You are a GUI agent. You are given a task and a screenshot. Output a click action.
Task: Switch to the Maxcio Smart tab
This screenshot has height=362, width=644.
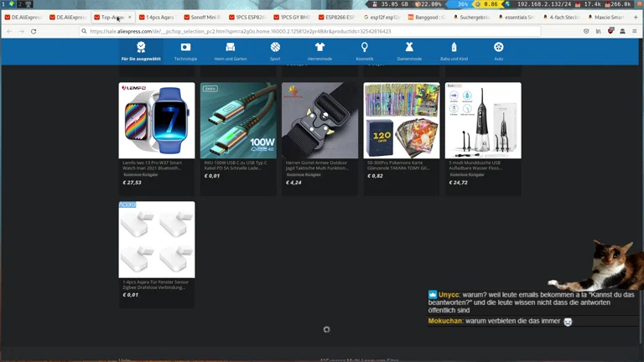(x=605, y=18)
